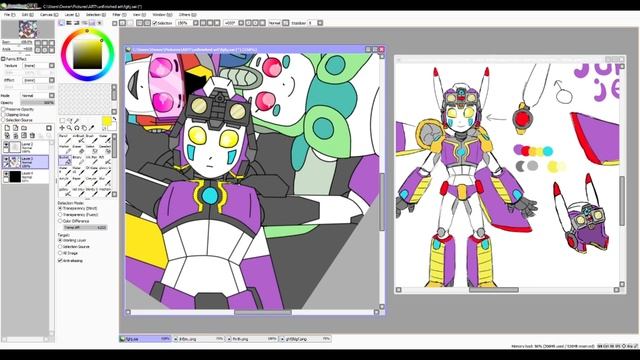
Task: Open the Layer menu
Action: [71, 14]
